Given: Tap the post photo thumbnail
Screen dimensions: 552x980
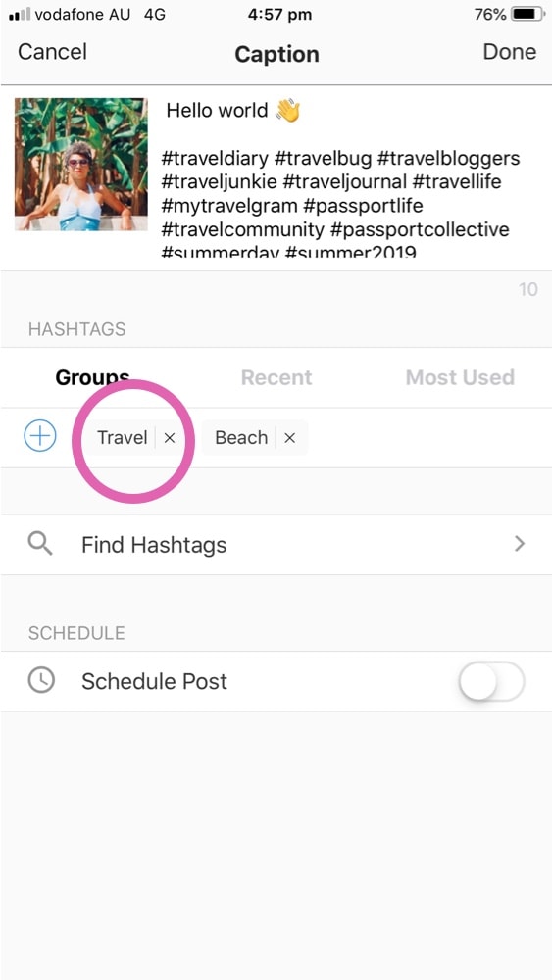Looking at the screenshot, I should point(81,165).
